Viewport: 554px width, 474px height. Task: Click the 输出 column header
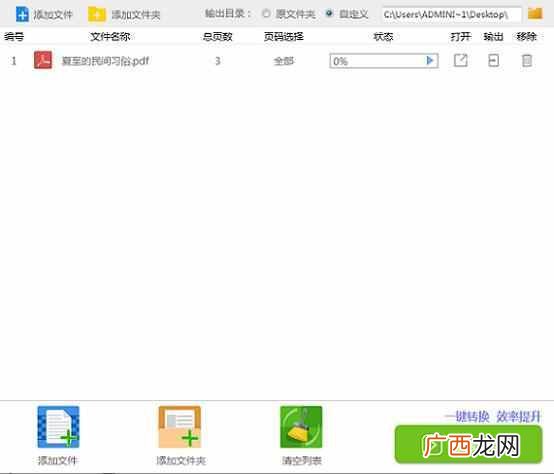(x=494, y=36)
